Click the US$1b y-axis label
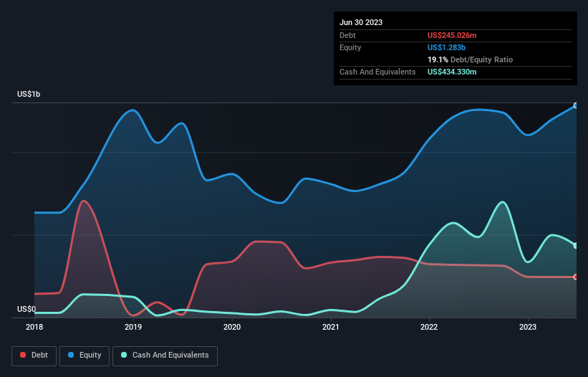Viewport: 588px width, 377px height. point(29,94)
